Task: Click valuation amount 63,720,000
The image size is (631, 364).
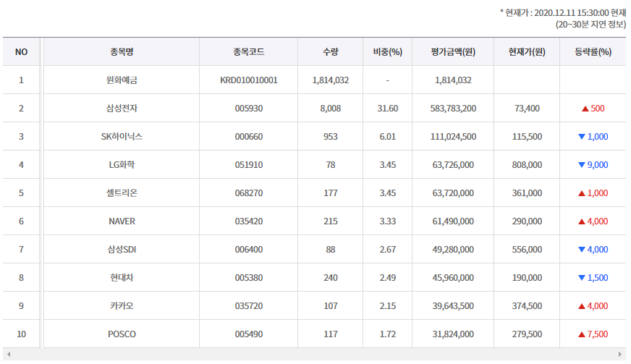Action: click(453, 193)
